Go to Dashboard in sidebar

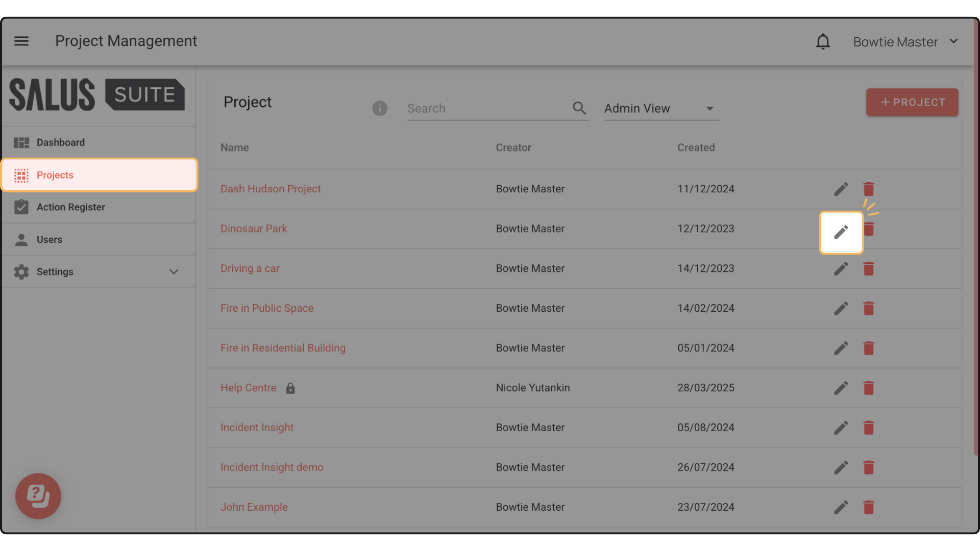(61, 142)
